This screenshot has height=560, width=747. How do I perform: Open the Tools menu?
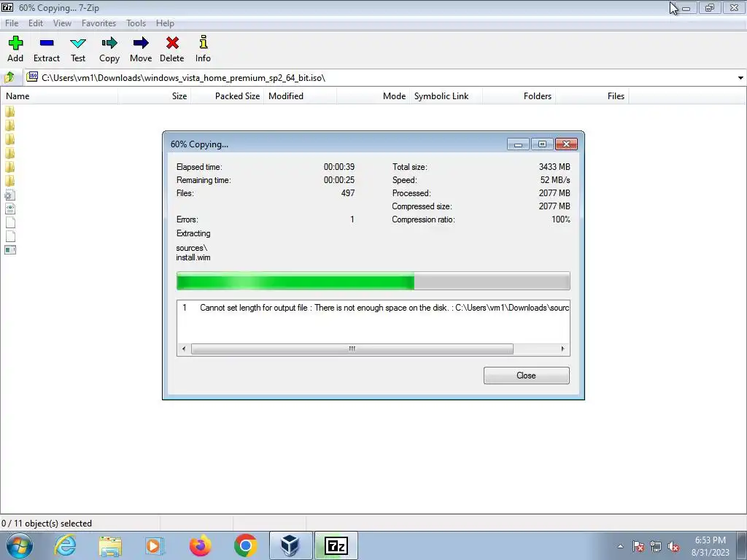[136, 23]
